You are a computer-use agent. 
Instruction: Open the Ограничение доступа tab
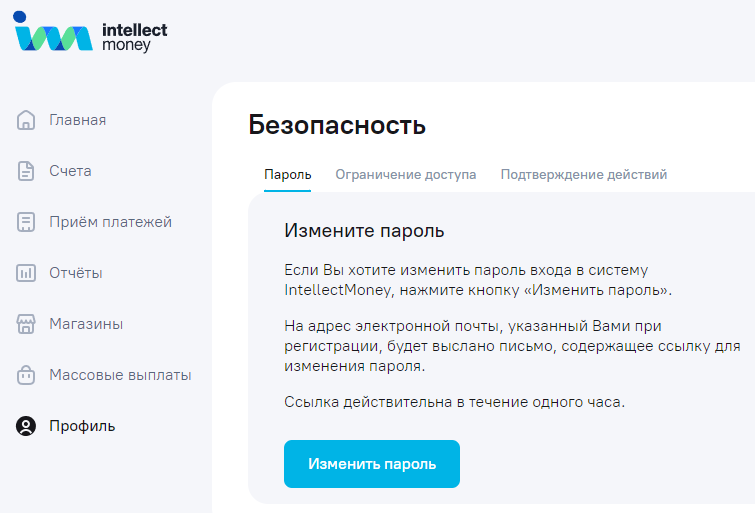tap(405, 175)
